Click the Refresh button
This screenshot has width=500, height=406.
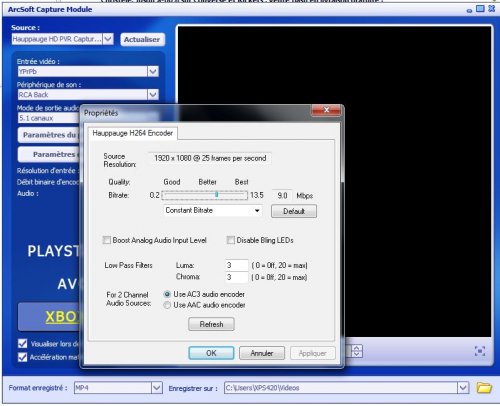(211, 324)
